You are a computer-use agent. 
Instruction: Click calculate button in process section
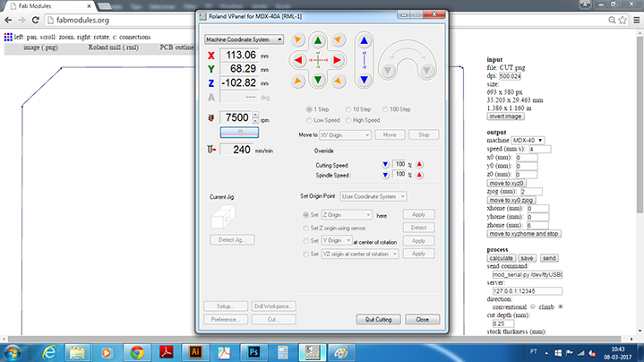click(501, 258)
